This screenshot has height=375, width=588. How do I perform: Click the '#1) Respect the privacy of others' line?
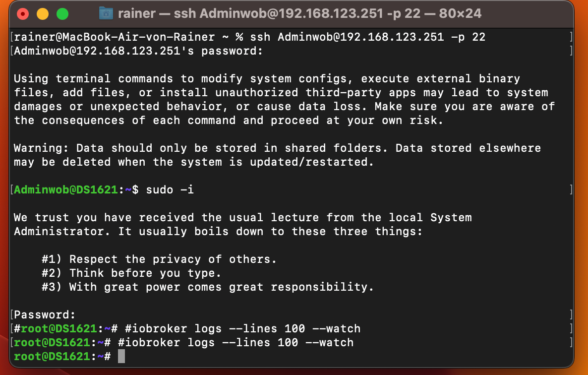point(159,259)
